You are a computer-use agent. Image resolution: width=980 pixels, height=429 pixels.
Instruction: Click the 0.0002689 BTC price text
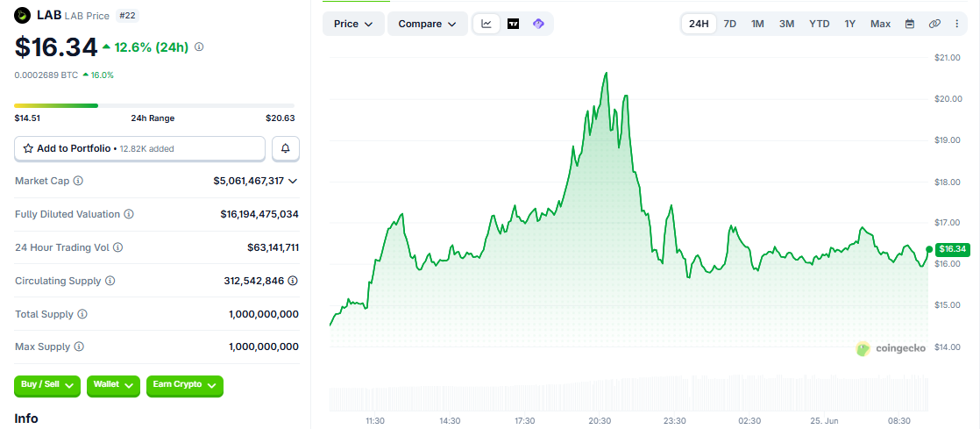(46, 75)
